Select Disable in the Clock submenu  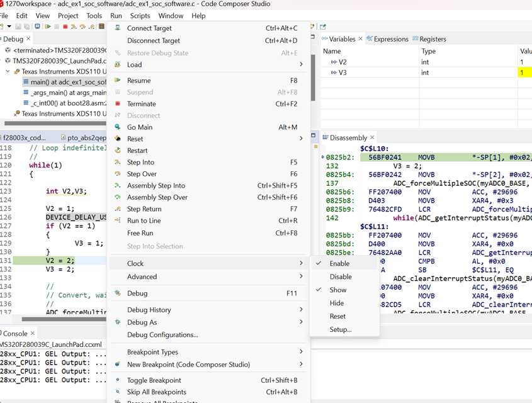(x=341, y=277)
